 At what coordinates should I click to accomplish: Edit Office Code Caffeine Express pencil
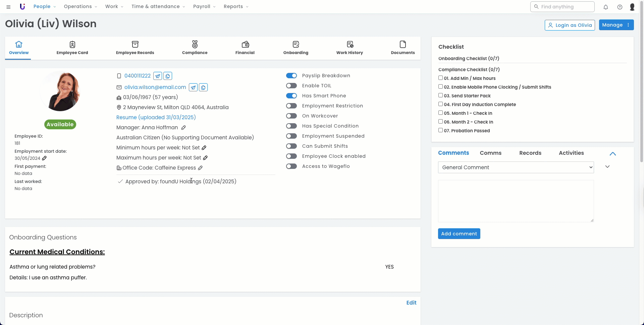[x=200, y=168]
